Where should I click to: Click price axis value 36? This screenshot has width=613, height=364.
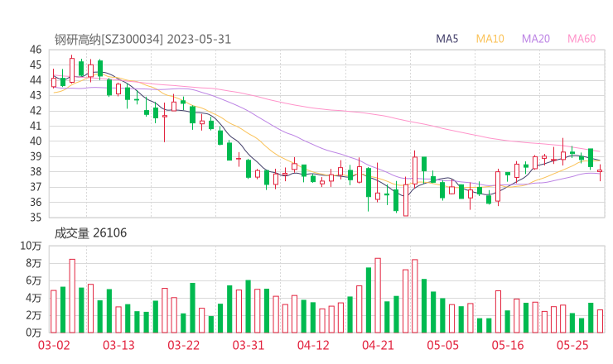36,202
